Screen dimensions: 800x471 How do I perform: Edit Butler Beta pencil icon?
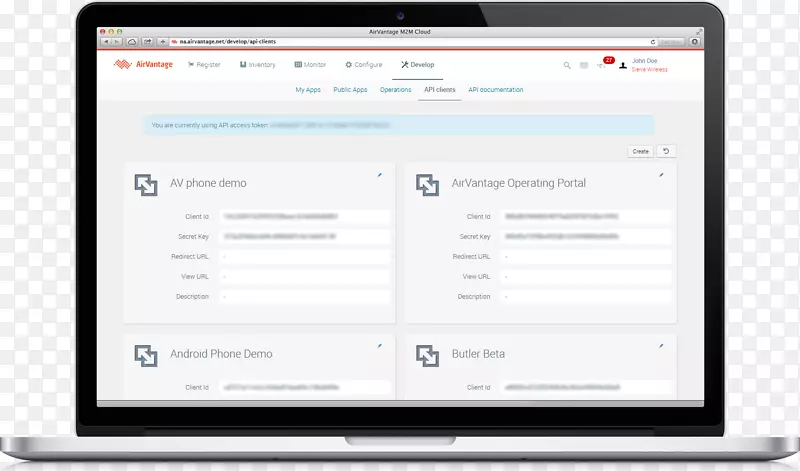tap(661, 346)
